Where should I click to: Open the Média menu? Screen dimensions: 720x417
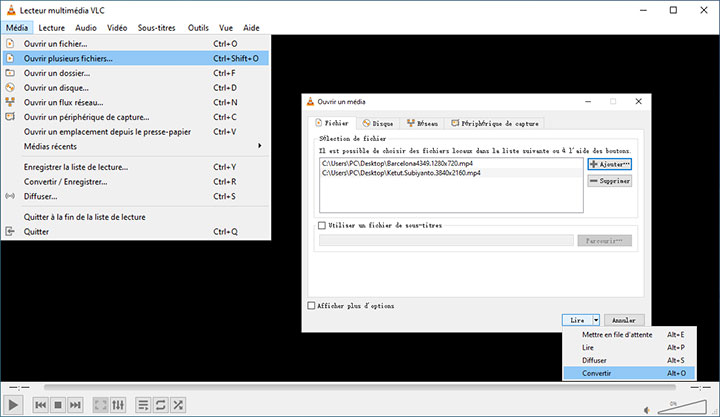click(x=17, y=28)
